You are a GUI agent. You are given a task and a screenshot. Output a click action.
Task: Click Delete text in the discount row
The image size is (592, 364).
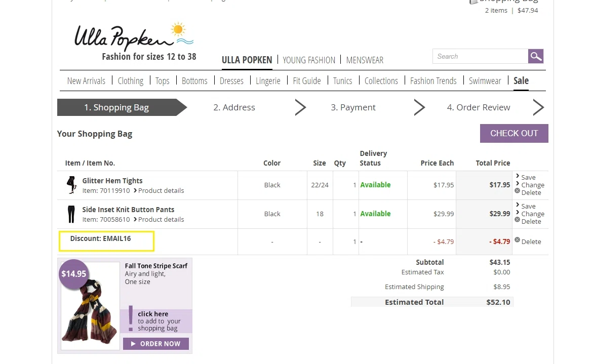(x=531, y=241)
